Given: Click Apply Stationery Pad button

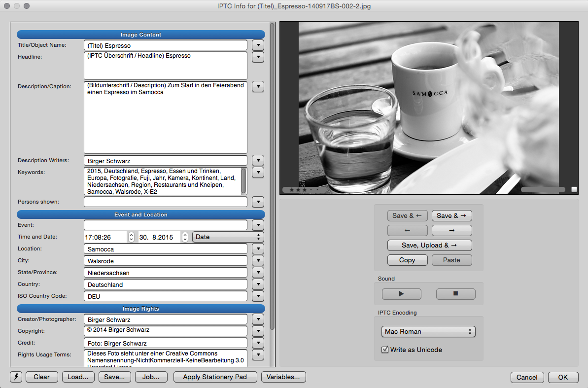Looking at the screenshot, I should [x=214, y=377].
